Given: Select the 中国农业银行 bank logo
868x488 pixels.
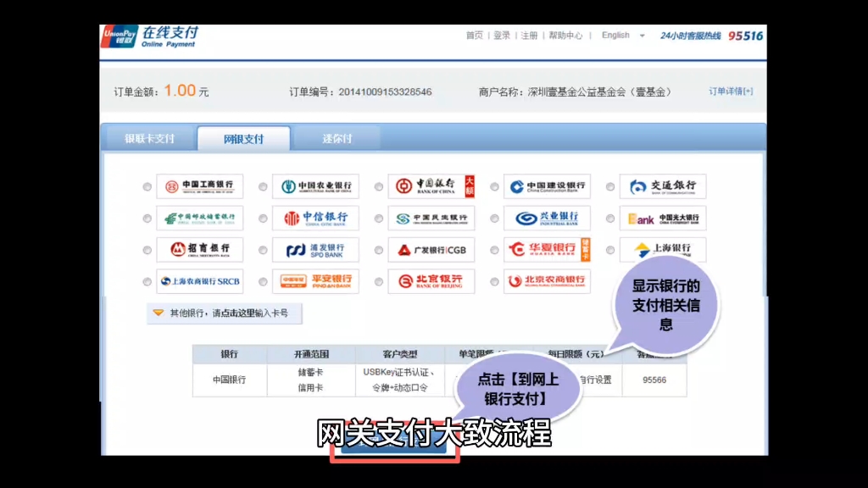Looking at the screenshot, I should click(315, 186).
